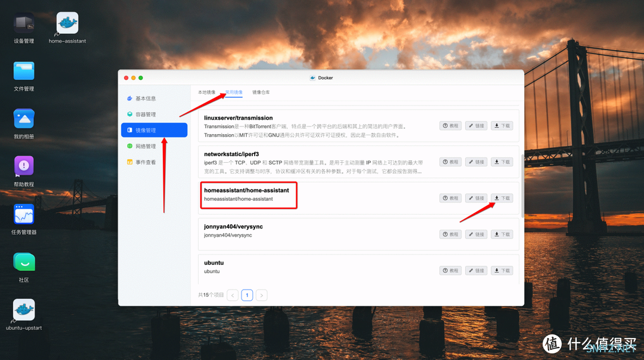Image resolution: width=644 pixels, height=360 pixels.
Task: Download the networkstatic/iperf3 image
Action: pos(502,162)
